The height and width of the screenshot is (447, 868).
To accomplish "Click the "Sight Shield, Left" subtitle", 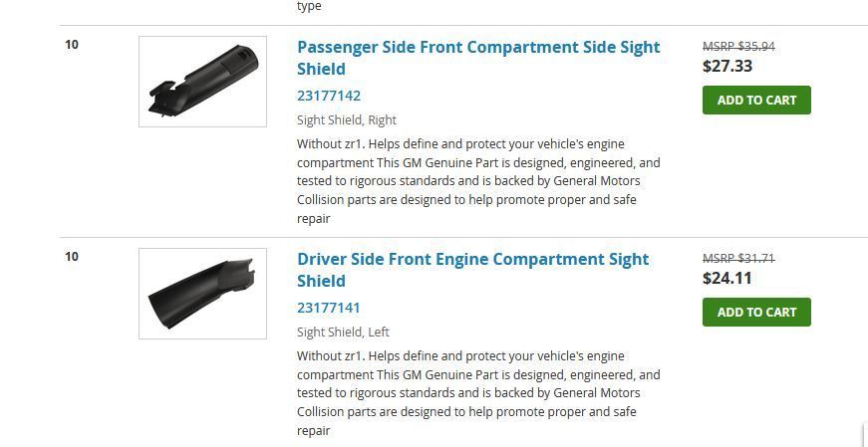I will tap(343, 332).
